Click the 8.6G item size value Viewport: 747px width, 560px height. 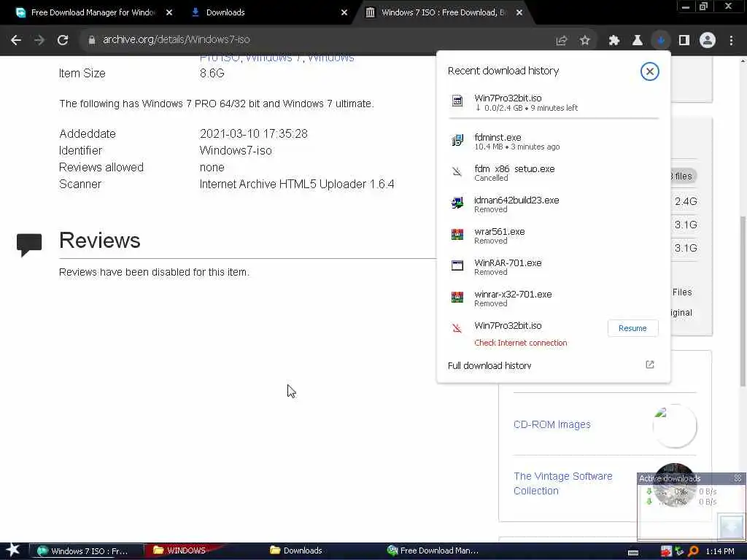pyautogui.click(x=212, y=74)
